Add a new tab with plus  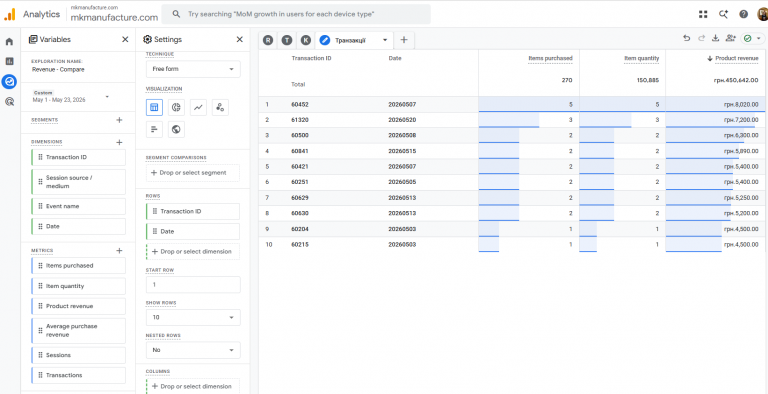coord(404,40)
